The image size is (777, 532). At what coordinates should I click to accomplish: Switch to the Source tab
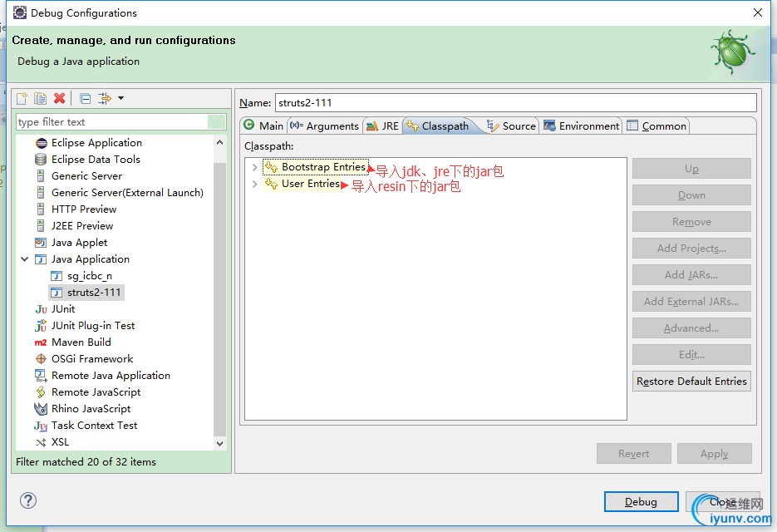coord(511,126)
